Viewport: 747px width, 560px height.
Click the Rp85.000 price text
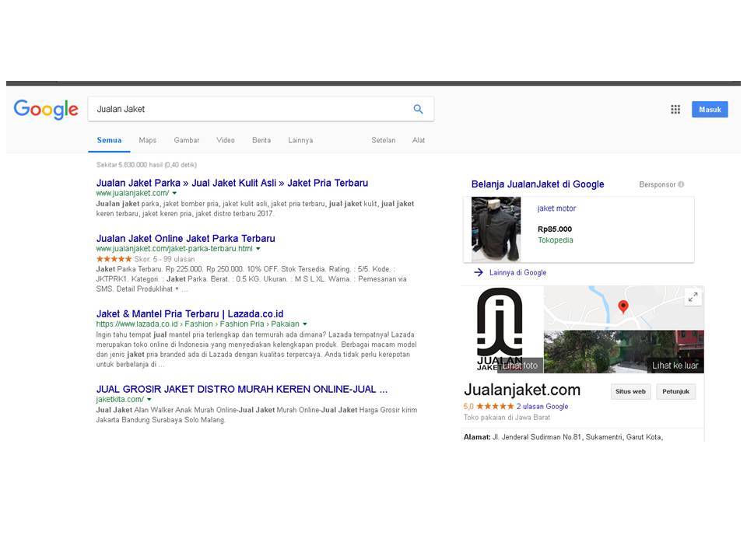point(555,229)
